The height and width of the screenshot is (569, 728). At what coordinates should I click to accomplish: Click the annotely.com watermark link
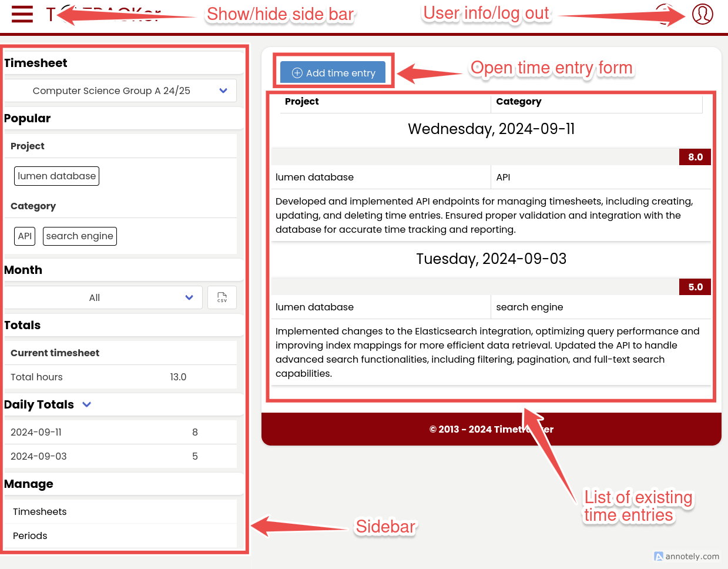pyautogui.click(x=687, y=557)
